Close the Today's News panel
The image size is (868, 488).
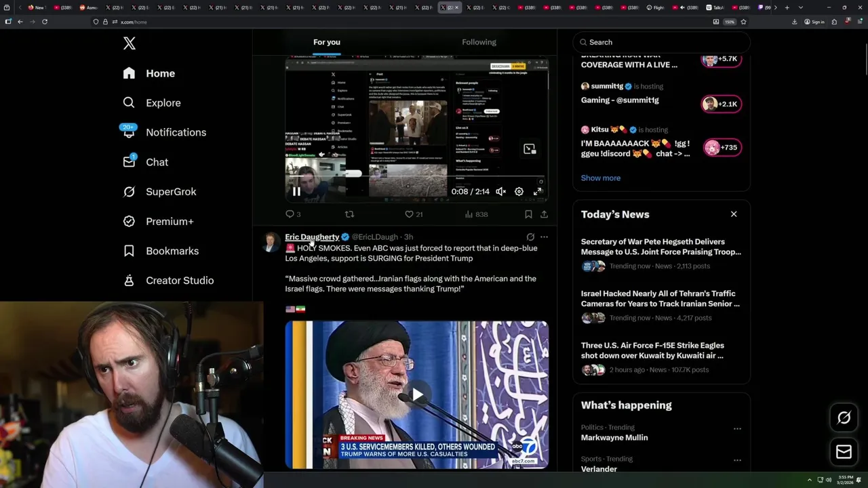pyautogui.click(x=734, y=214)
